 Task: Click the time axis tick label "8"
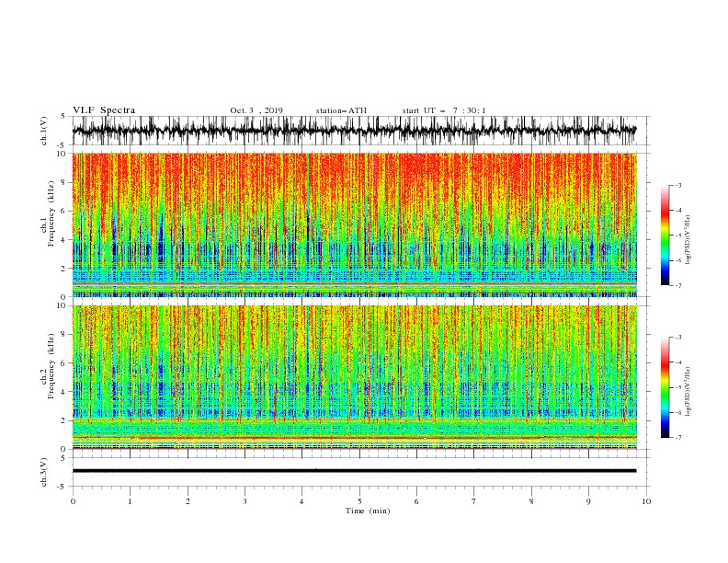(x=531, y=501)
